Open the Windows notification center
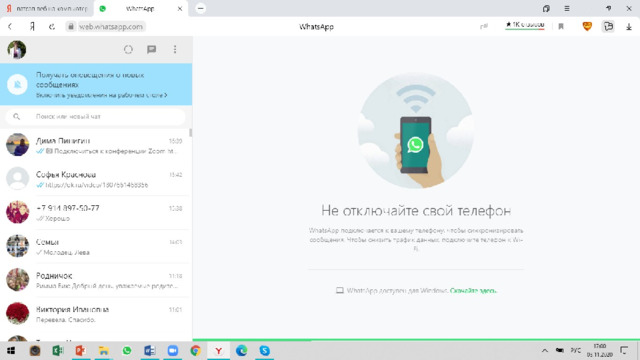640x360 pixels. point(624,351)
